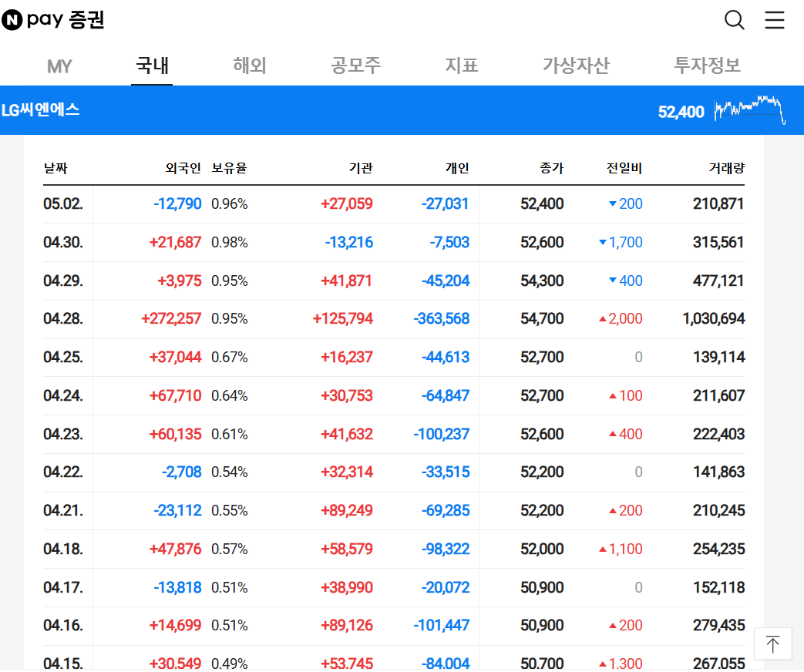Screen dimensions: 804x672
Task: Click trading volume 279,435
Action: coord(719,625)
